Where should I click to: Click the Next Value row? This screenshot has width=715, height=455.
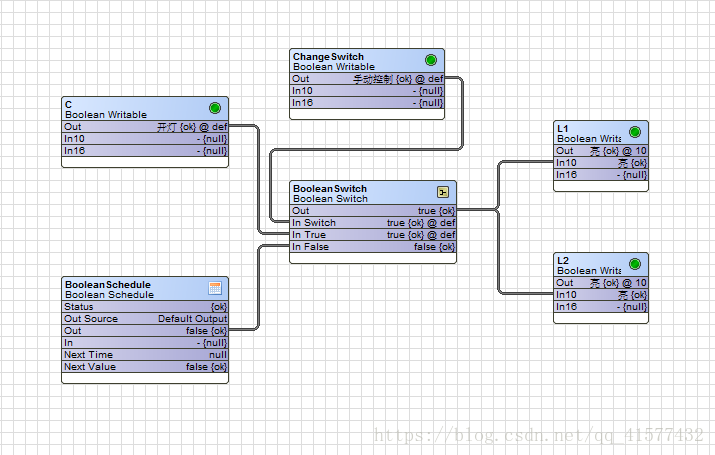[x=145, y=367]
